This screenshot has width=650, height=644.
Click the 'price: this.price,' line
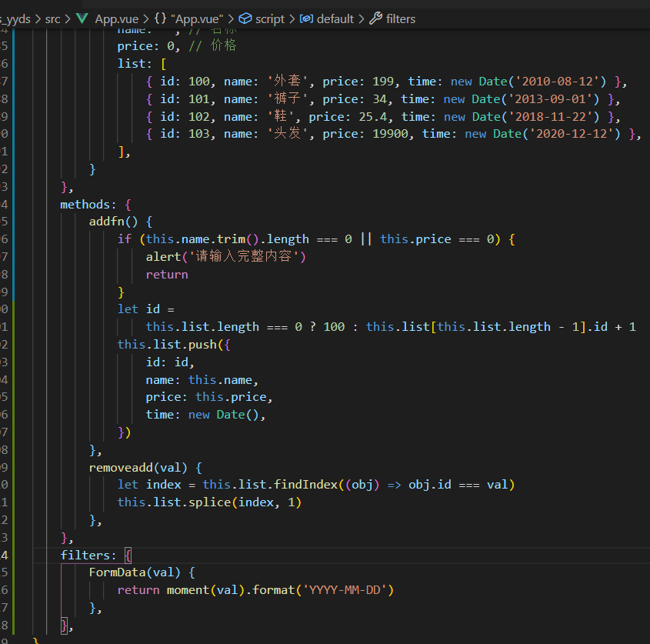(x=209, y=397)
